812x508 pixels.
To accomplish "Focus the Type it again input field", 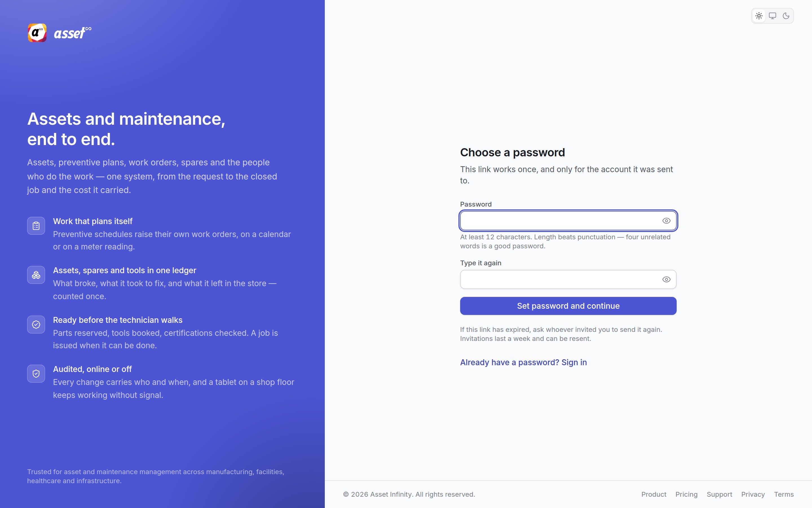I will [x=568, y=279].
